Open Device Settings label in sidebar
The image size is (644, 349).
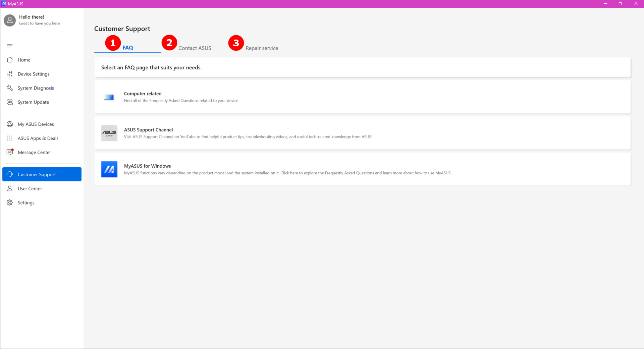coord(34,74)
